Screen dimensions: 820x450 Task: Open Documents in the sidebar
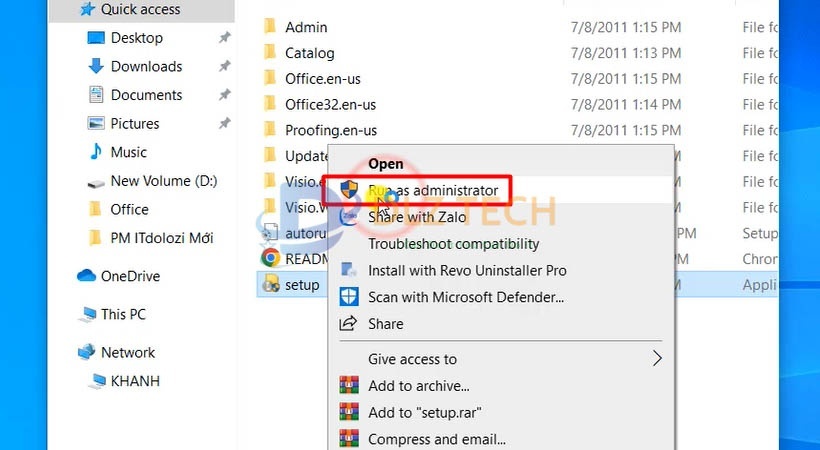pos(146,95)
